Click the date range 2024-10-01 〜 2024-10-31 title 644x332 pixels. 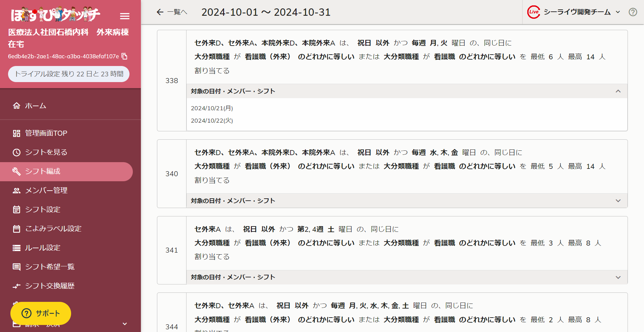pos(266,12)
